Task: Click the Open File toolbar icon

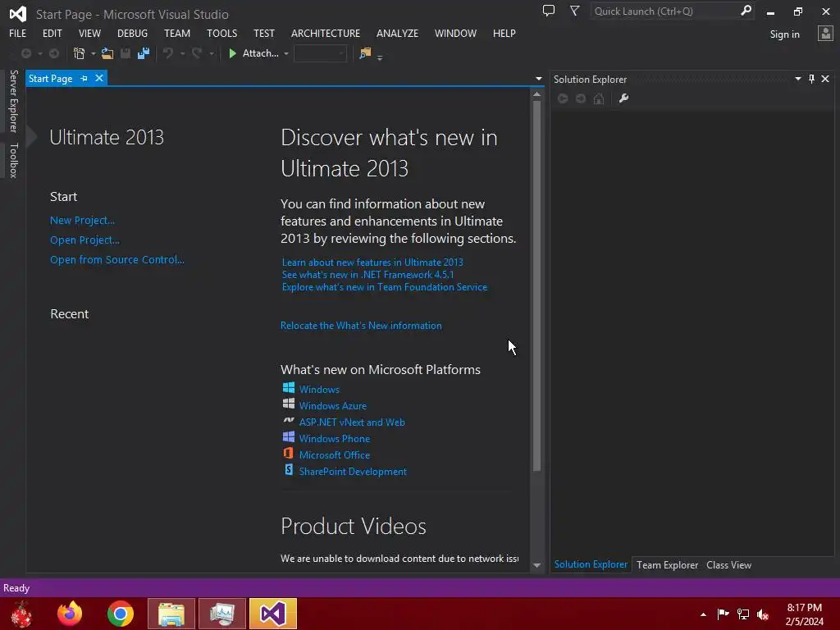Action: [107, 53]
